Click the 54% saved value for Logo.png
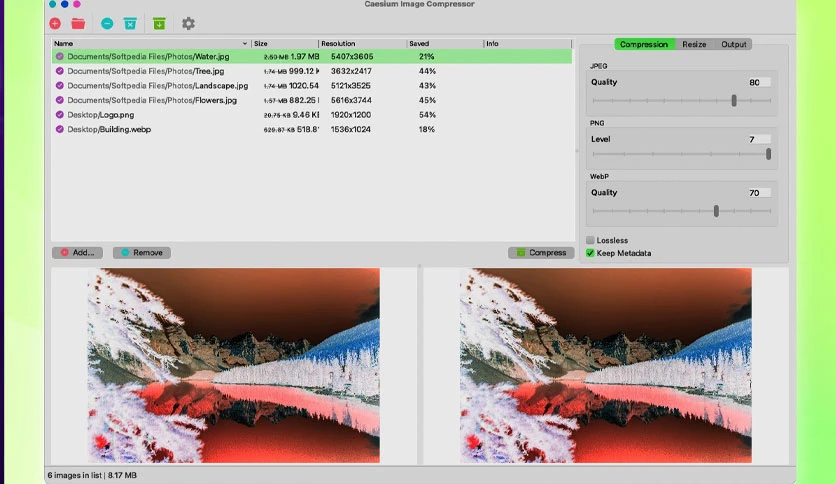 [x=427, y=115]
